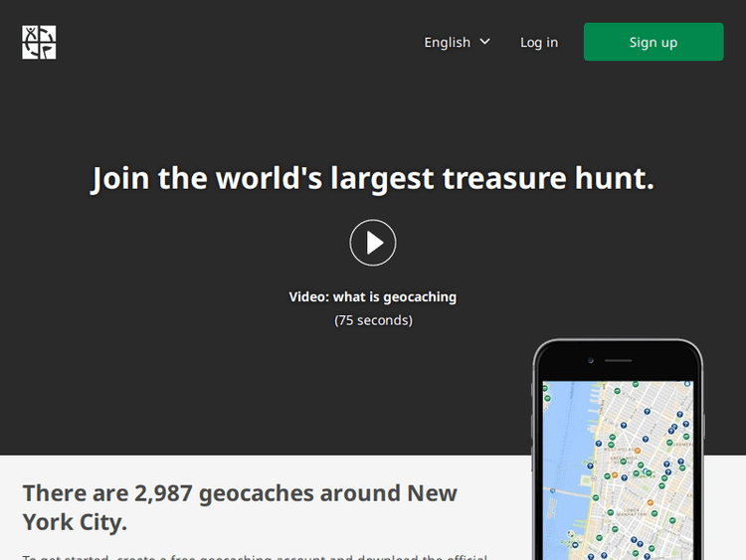Play the geocaching intro video
The height and width of the screenshot is (560, 746).
click(373, 243)
